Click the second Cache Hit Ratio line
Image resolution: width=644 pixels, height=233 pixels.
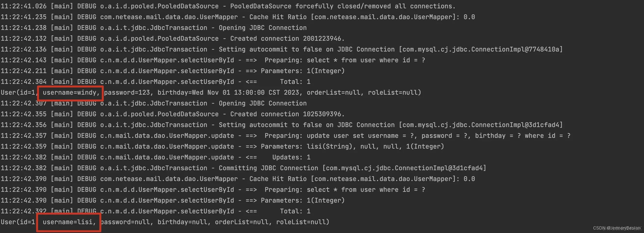238,179
